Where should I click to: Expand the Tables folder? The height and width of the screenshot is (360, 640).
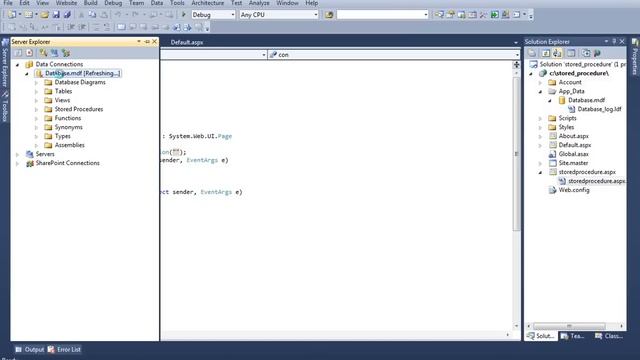coord(36,91)
